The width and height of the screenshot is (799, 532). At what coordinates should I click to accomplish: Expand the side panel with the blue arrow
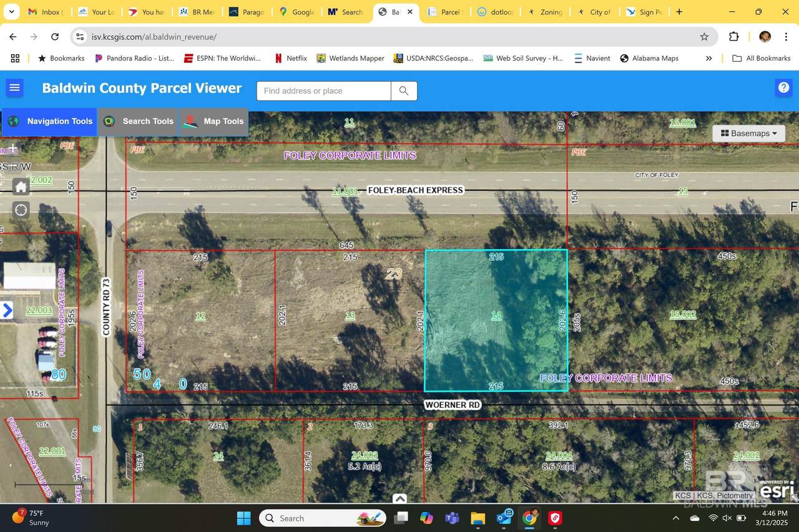pyautogui.click(x=7, y=309)
